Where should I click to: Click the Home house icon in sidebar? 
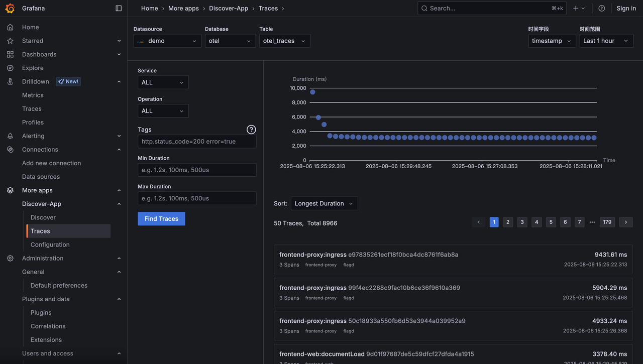click(x=10, y=27)
